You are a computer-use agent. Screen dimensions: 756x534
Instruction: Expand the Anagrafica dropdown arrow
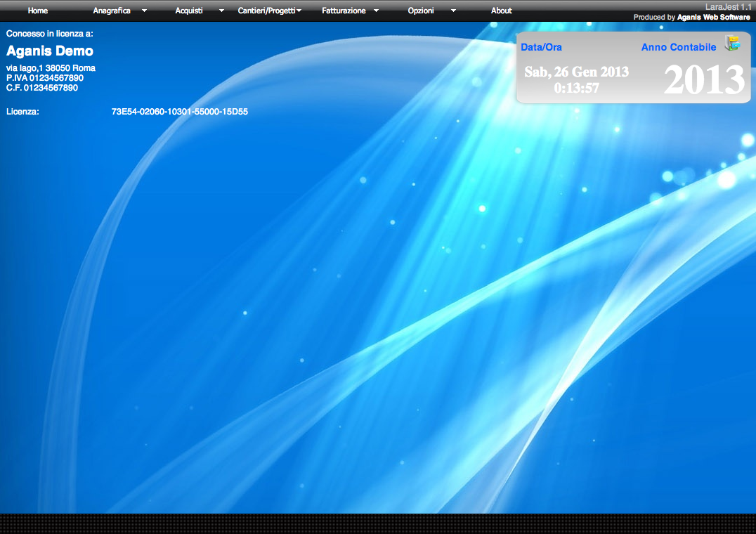(144, 11)
